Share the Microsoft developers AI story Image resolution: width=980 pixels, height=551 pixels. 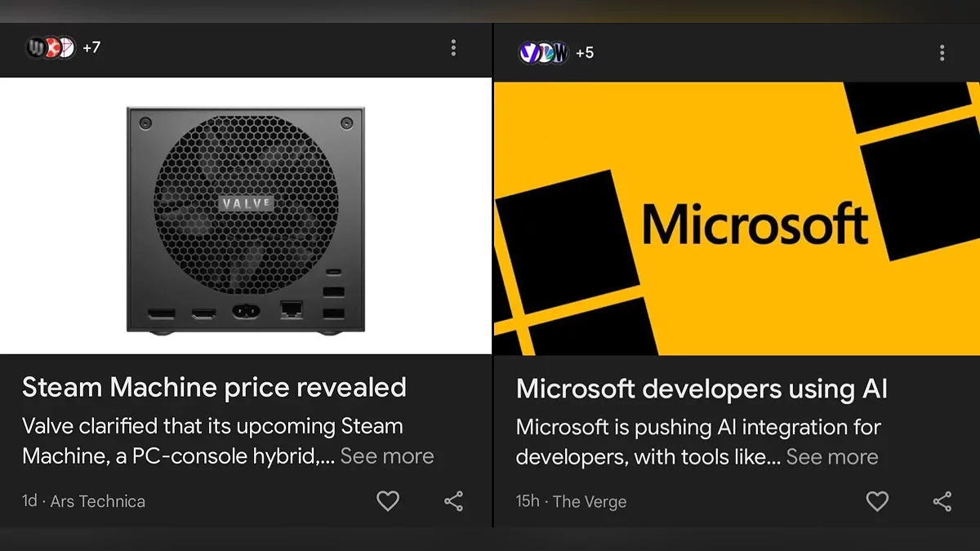(x=942, y=501)
